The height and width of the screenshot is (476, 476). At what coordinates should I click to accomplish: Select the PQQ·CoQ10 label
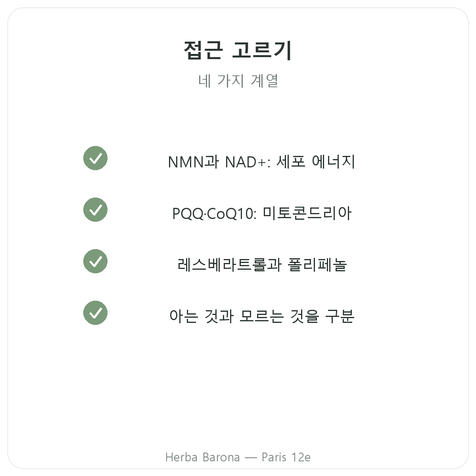[215, 214]
